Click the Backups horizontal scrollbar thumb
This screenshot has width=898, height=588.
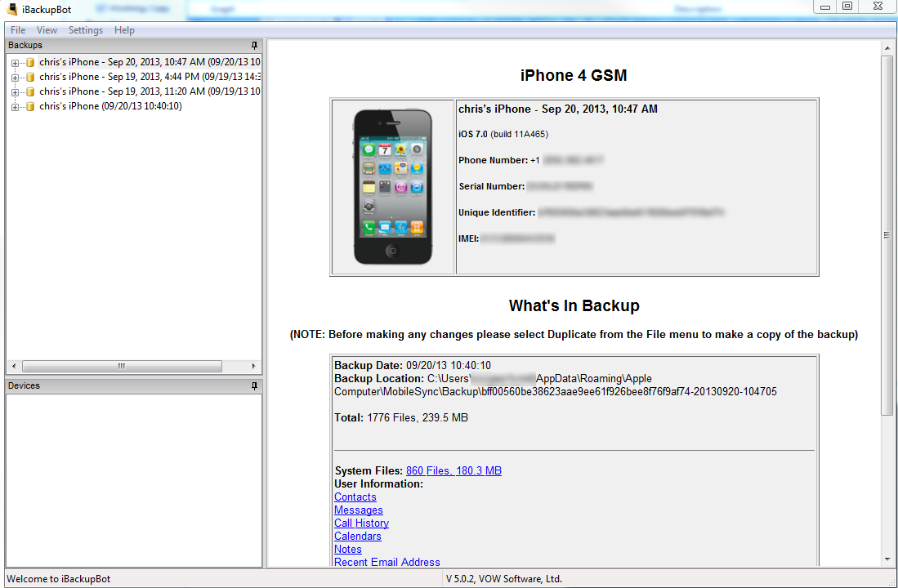point(122,367)
